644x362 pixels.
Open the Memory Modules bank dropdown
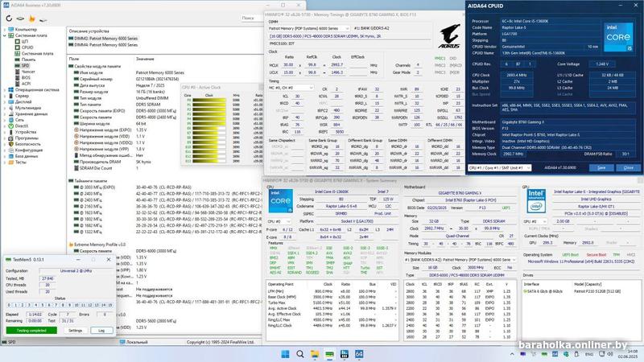click(x=460, y=260)
